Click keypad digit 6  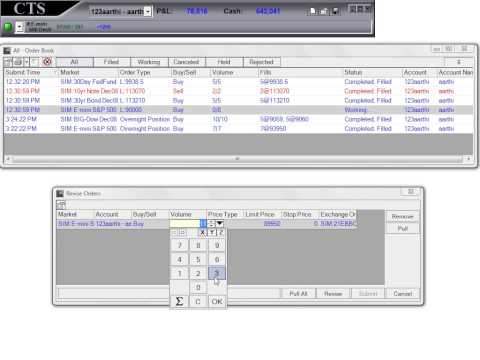(217, 260)
